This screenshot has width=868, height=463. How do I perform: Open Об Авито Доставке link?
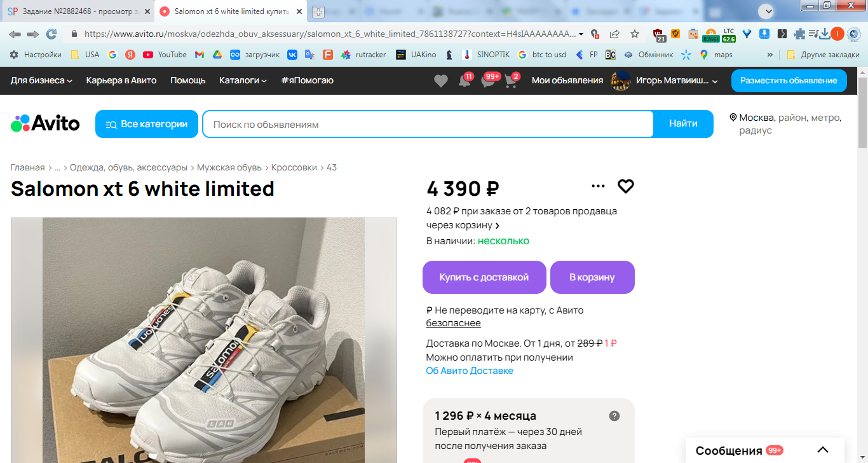pos(470,371)
